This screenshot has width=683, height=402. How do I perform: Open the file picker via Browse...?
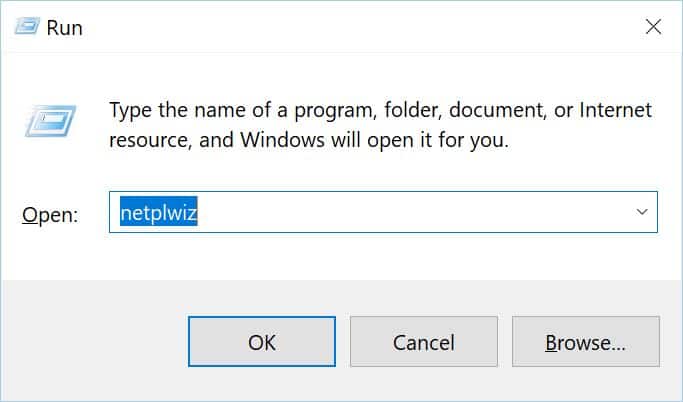click(586, 341)
